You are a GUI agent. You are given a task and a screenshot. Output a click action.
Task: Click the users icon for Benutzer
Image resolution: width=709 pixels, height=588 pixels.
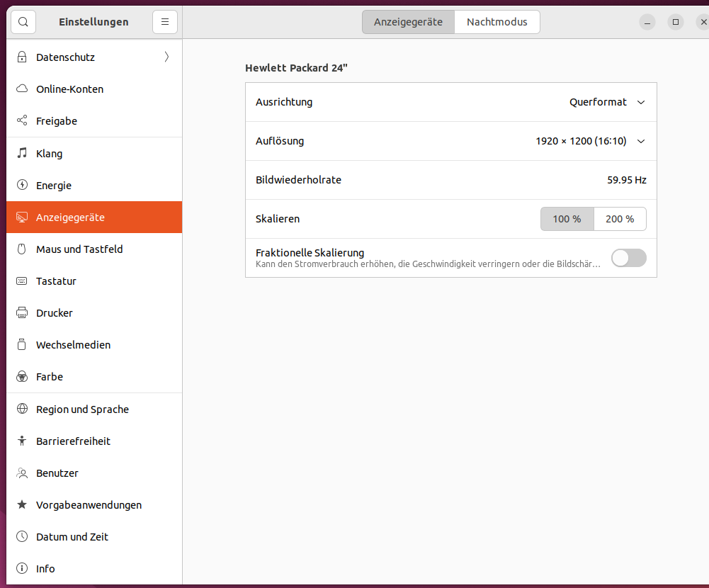click(x=22, y=473)
